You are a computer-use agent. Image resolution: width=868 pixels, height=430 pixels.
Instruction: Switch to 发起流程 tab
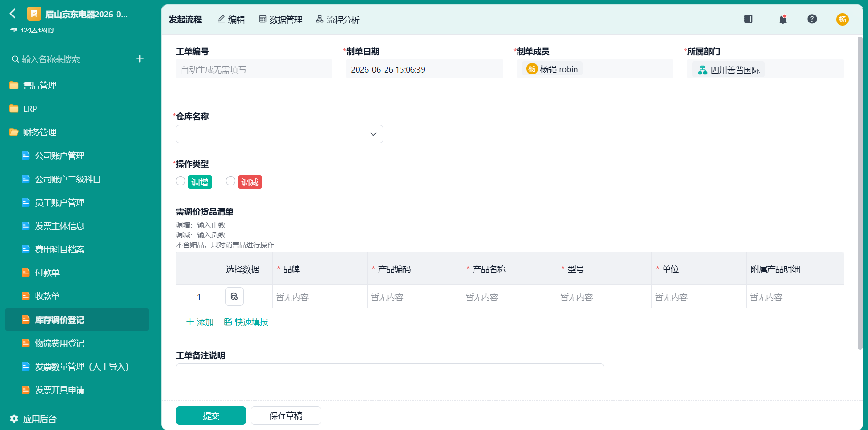(185, 20)
